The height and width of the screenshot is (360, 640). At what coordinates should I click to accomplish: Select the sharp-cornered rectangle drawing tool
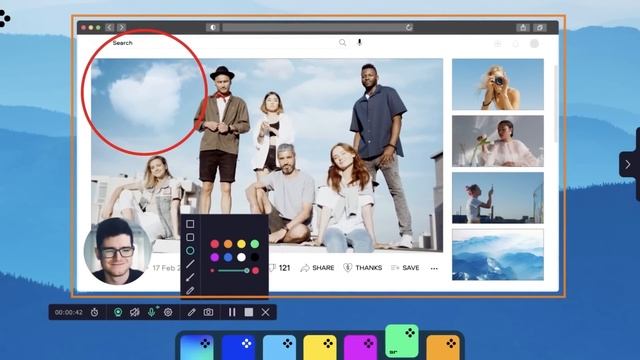tap(190, 224)
